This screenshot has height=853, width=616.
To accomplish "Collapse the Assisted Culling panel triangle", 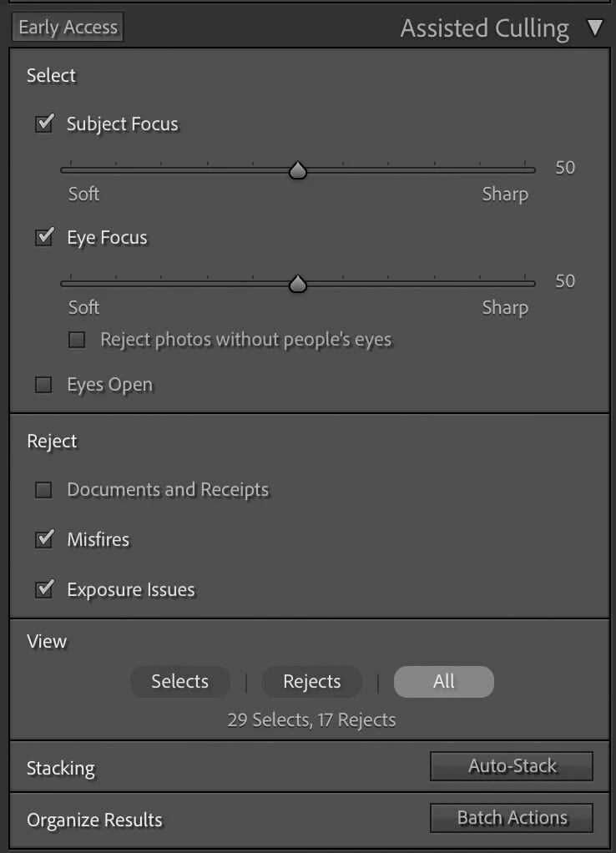I will click(594, 28).
